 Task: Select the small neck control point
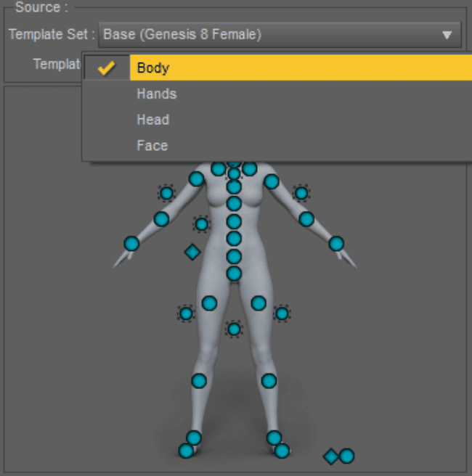234,174
